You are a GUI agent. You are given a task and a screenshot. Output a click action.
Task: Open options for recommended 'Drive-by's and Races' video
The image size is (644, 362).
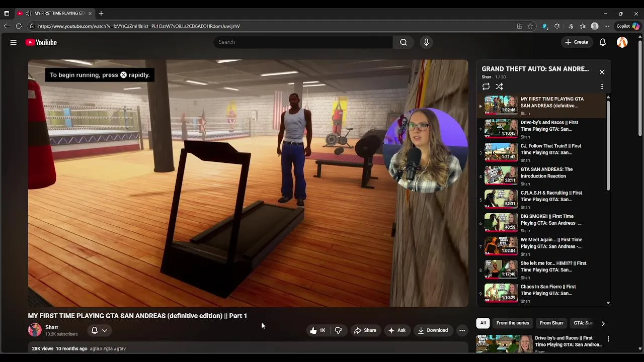[608, 339]
